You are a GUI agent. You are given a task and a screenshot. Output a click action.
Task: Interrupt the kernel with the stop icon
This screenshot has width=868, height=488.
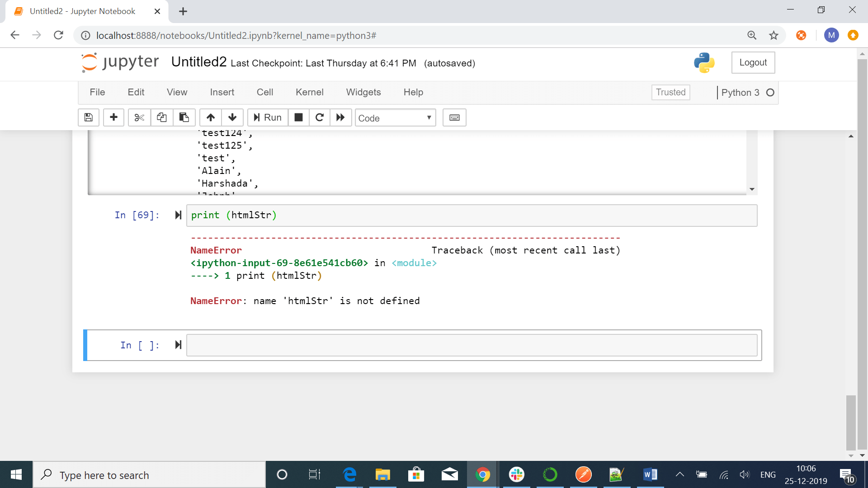tap(298, 117)
